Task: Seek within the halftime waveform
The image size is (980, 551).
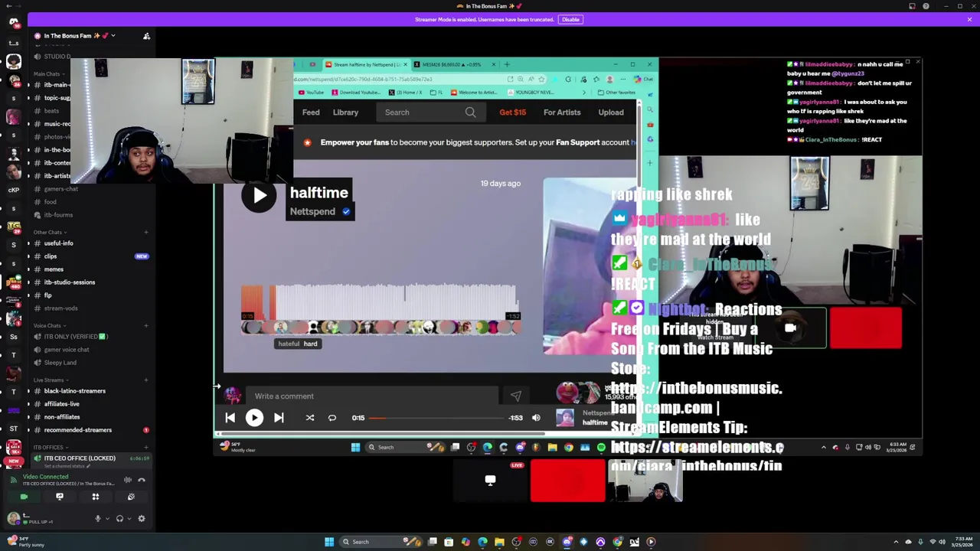Action: click(380, 302)
